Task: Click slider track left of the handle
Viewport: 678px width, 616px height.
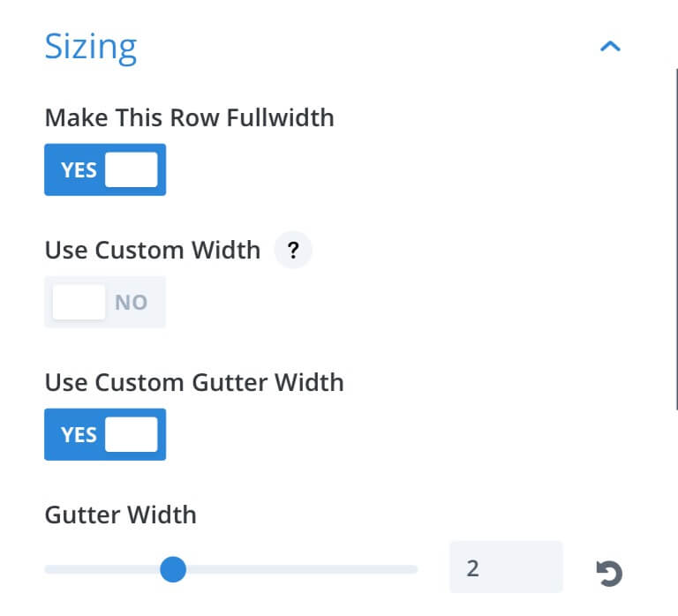Action: (x=102, y=569)
